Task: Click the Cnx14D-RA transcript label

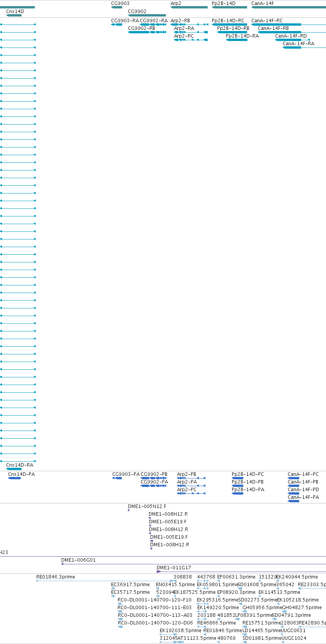Action: click(x=20, y=465)
